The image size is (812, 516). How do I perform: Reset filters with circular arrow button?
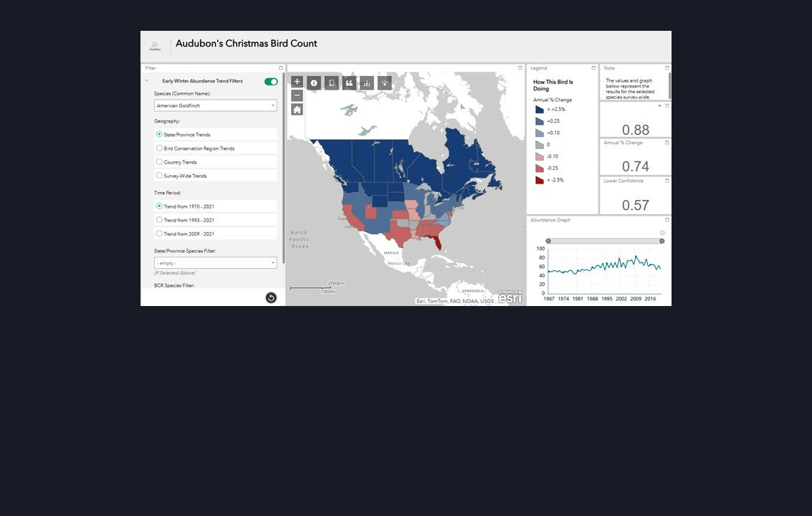271,297
